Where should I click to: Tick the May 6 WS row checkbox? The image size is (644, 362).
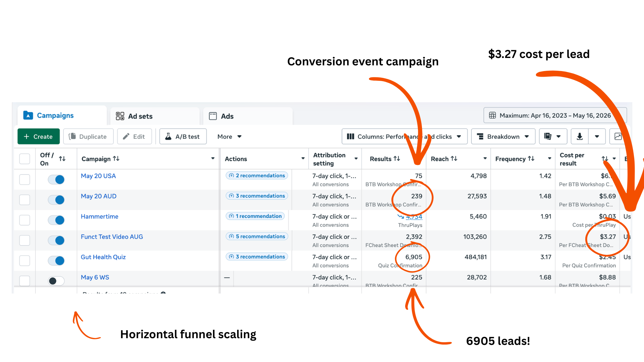click(24, 281)
